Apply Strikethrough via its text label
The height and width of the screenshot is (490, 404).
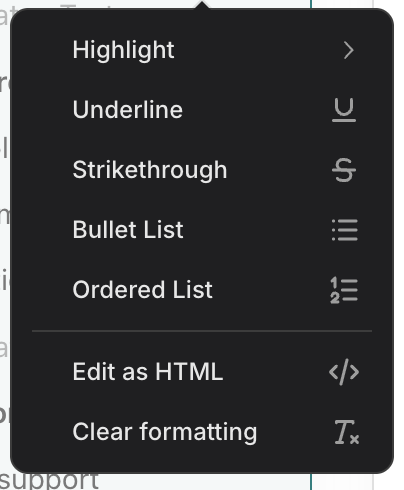[x=150, y=170]
